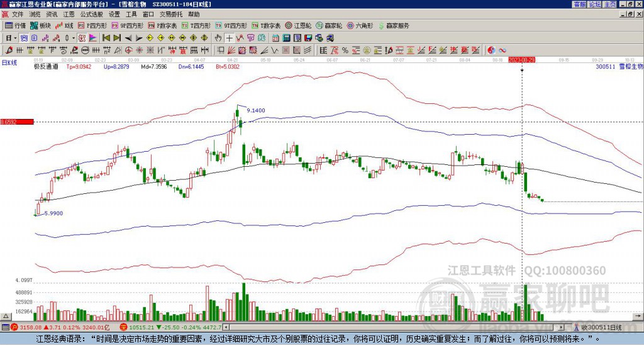The width and height of the screenshot is (644, 345).
Task: Click the zigzag wave line tool
Action: (275, 50)
